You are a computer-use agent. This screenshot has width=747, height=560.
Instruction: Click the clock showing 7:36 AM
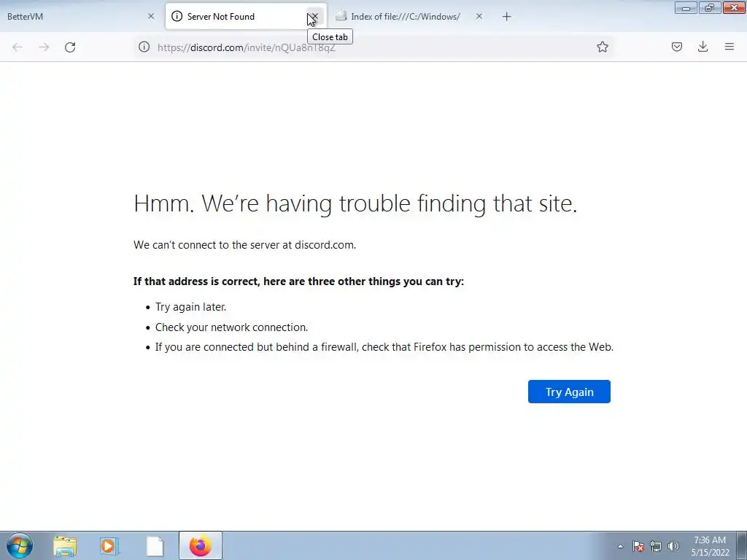(x=710, y=546)
